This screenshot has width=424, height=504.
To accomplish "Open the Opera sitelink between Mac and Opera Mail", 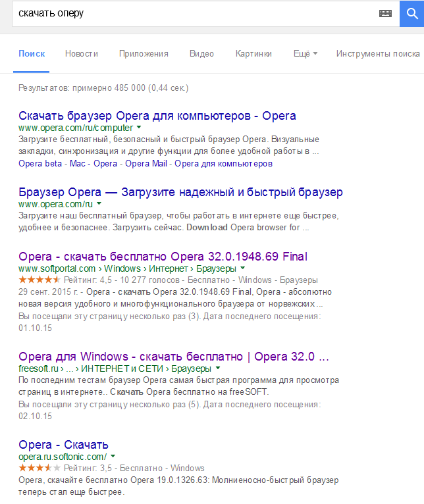I will (x=105, y=164).
